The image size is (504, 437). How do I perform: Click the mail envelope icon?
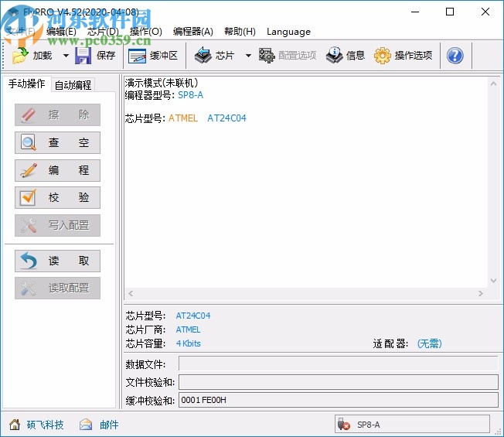coord(86,425)
